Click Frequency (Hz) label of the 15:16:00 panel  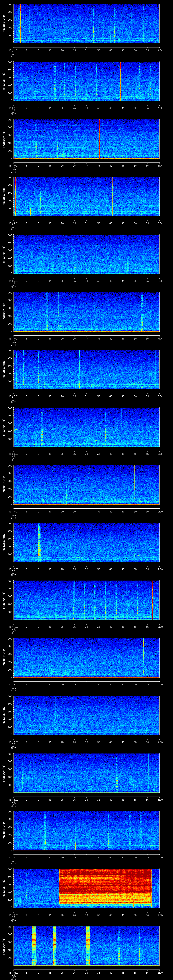pos(4,888)
